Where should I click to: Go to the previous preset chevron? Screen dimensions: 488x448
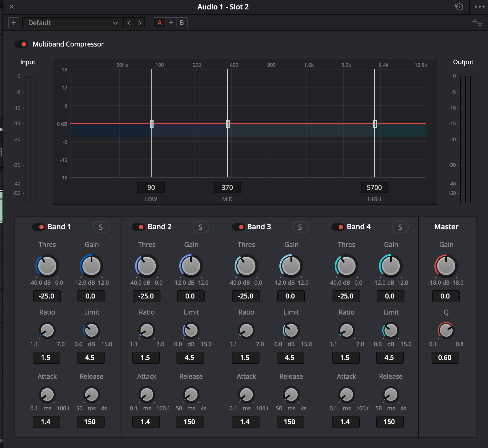pos(129,23)
